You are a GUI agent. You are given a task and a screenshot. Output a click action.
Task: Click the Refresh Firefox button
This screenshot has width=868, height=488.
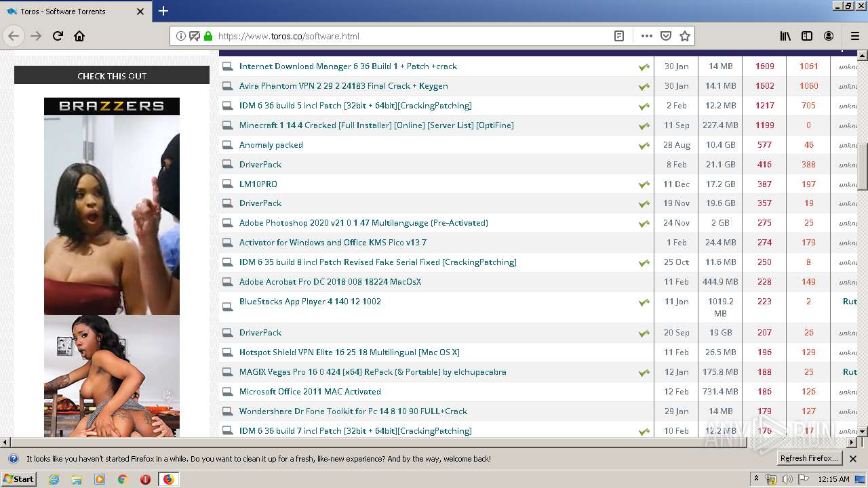(808, 458)
